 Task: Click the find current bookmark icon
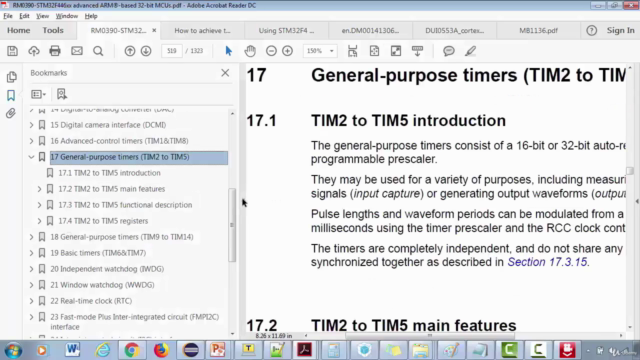(62, 94)
